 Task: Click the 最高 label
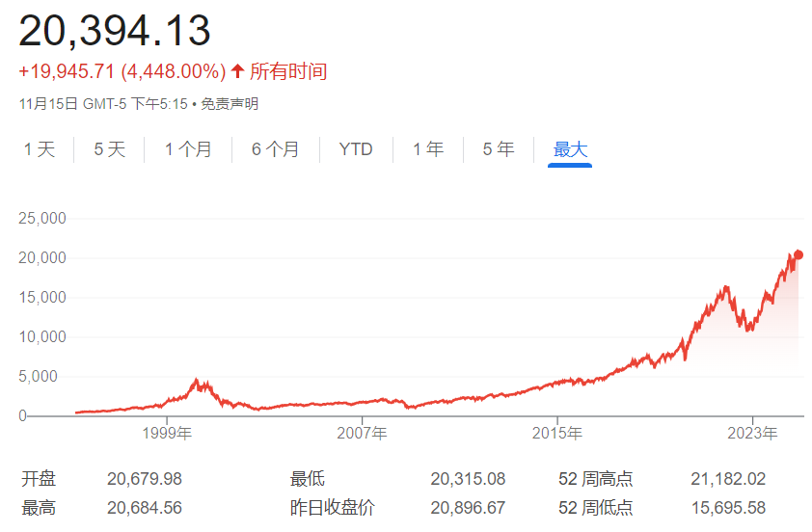click(39, 508)
